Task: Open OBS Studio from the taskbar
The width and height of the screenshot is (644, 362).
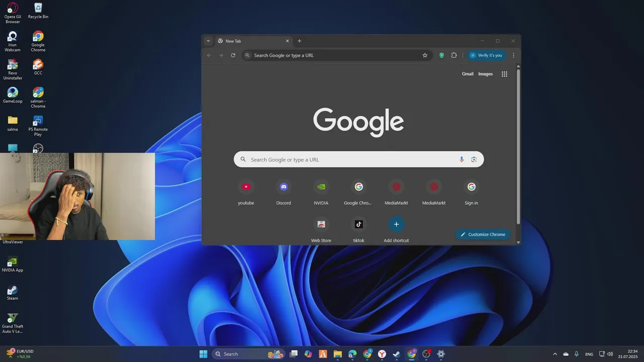Action: (x=427, y=354)
